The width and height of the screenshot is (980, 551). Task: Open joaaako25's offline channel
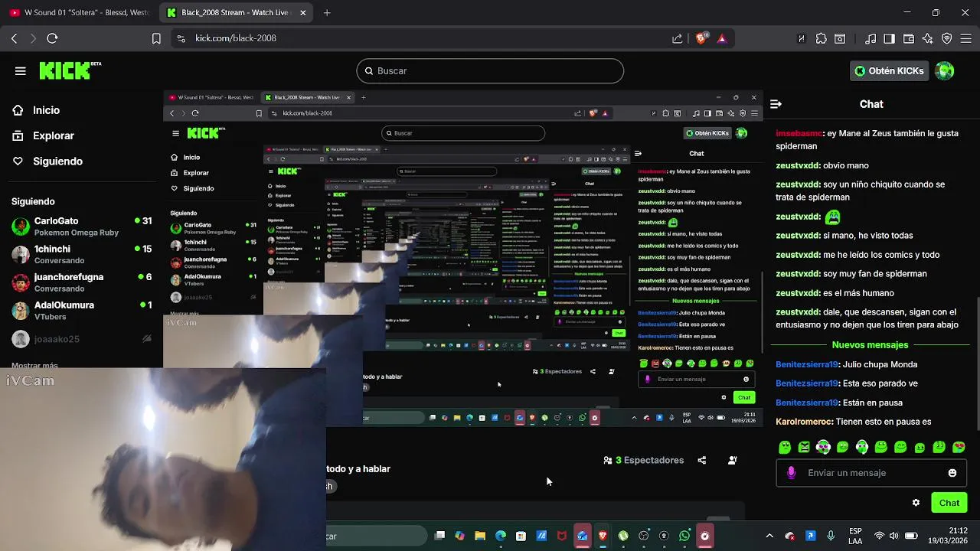(x=81, y=339)
